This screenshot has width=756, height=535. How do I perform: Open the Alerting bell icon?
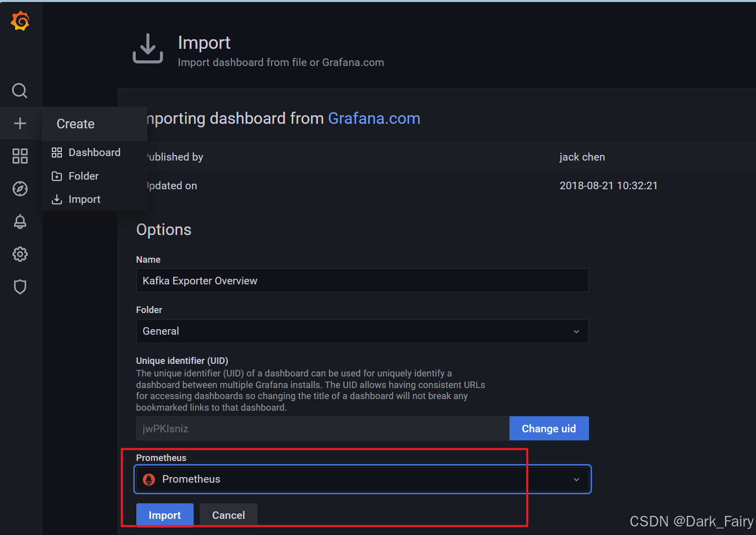tap(20, 221)
